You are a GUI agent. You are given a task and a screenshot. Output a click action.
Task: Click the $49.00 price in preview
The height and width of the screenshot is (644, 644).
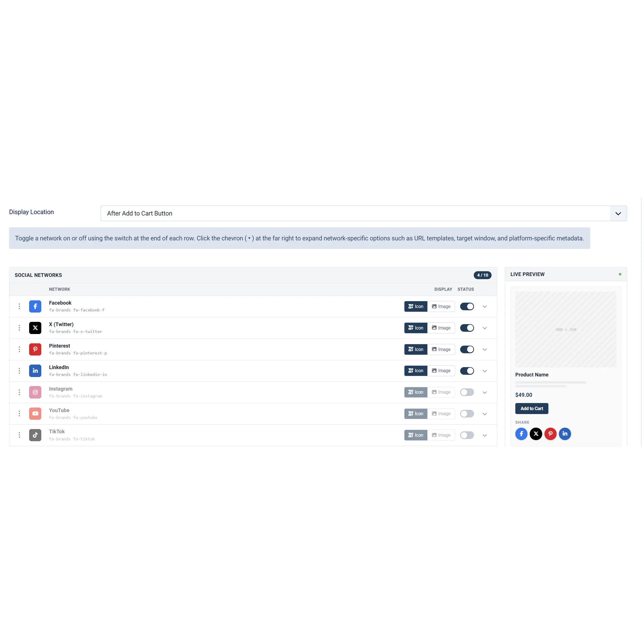524,395
